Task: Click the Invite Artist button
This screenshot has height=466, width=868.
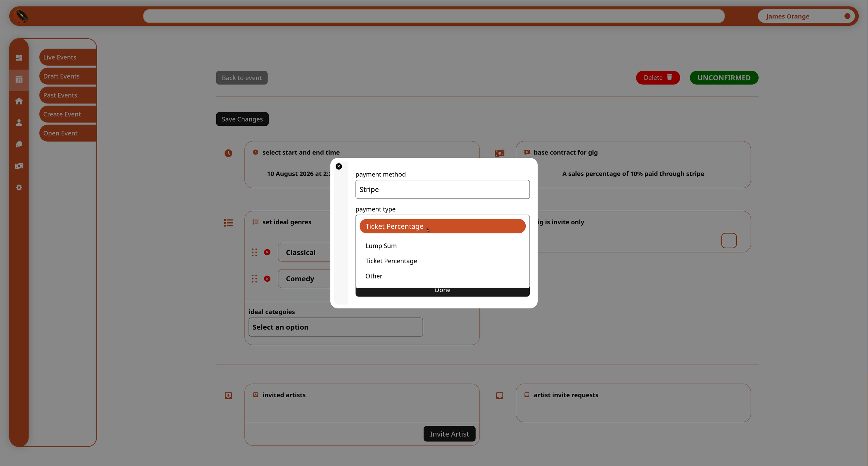Action: [449, 434]
